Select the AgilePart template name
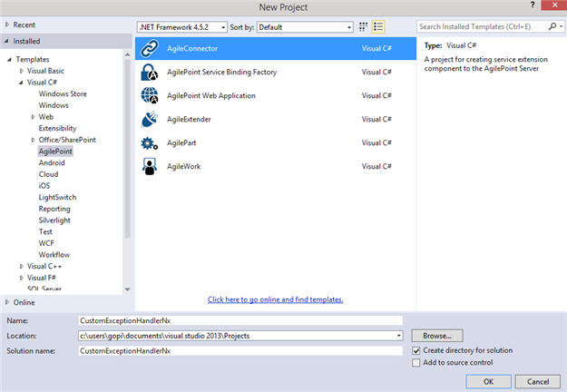 (x=181, y=142)
